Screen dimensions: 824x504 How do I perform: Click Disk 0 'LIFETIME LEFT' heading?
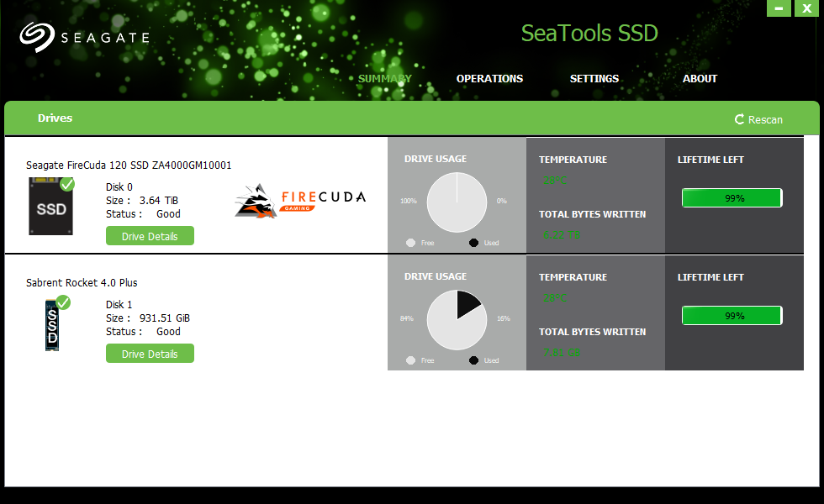(710, 160)
